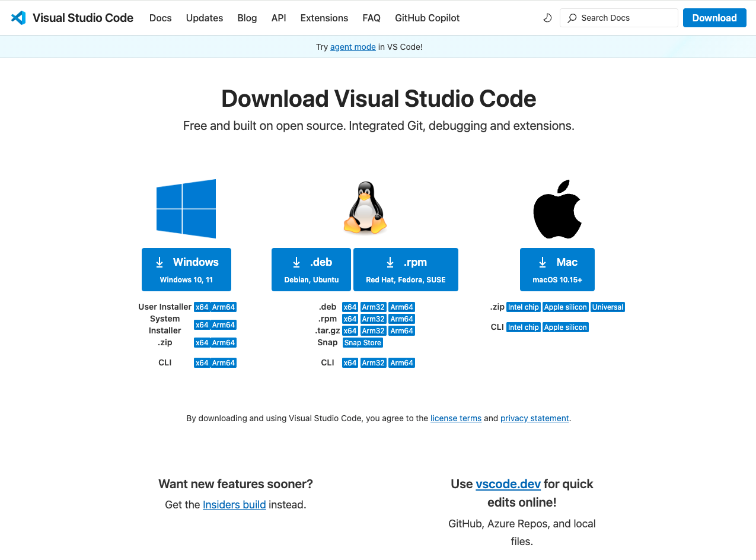This screenshot has width=756, height=560.
Task: Click the Windows logo image
Action: (186, 209)
